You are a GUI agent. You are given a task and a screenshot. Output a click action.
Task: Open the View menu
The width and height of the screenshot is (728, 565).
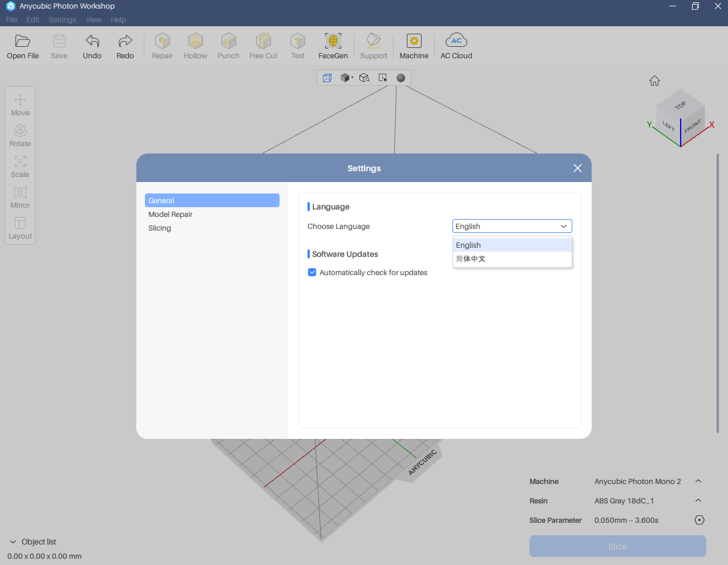[x=94, y=19]
